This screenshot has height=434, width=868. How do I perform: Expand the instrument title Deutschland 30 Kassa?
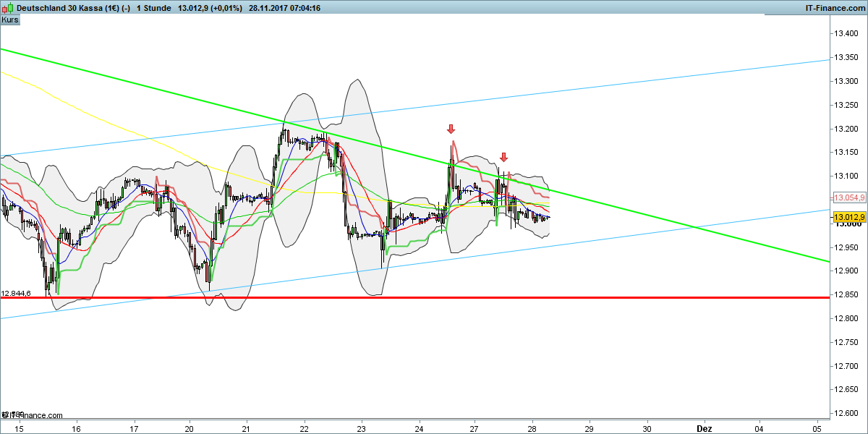(x=61, y=8)
